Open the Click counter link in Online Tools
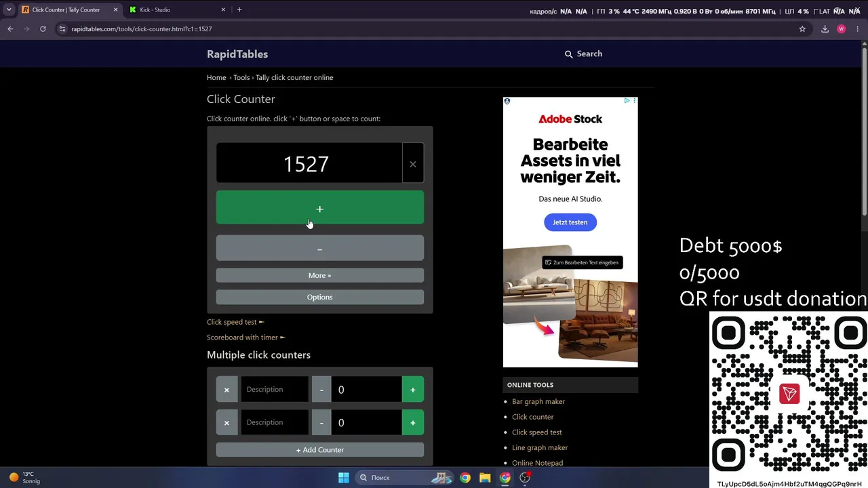 (x=533, y=417)
